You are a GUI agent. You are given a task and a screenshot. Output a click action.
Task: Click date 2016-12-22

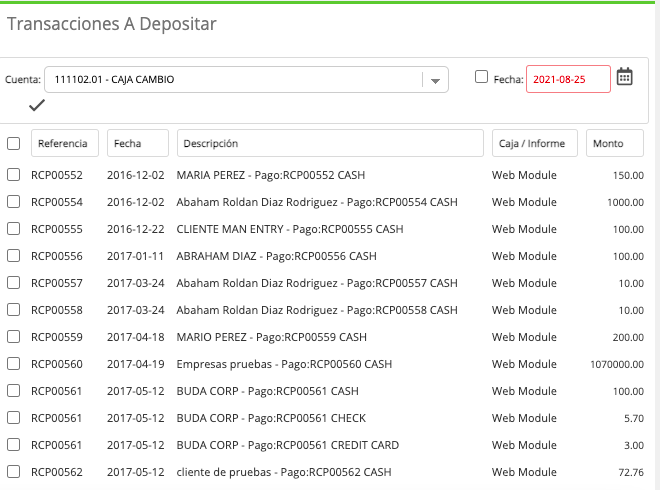click(136, 229)
